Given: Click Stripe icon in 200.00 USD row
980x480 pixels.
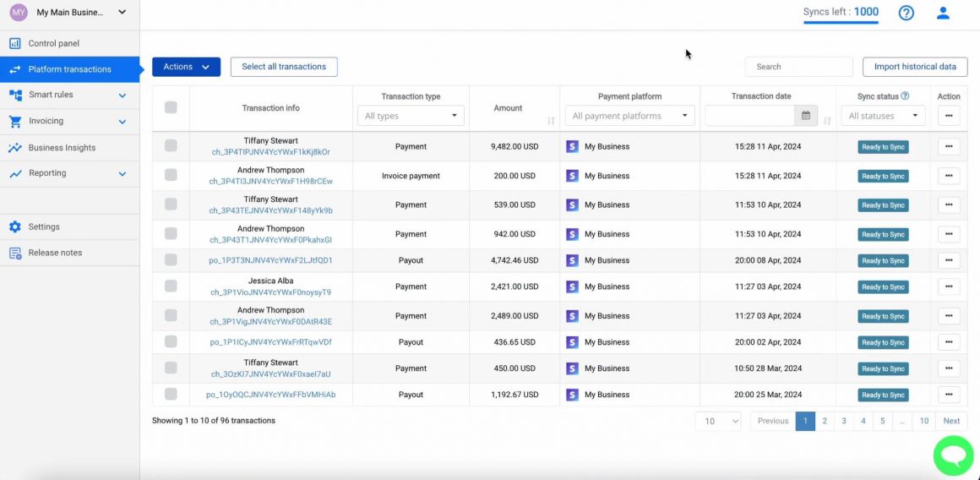Looking at the screenshot, I should pos(572,177).
